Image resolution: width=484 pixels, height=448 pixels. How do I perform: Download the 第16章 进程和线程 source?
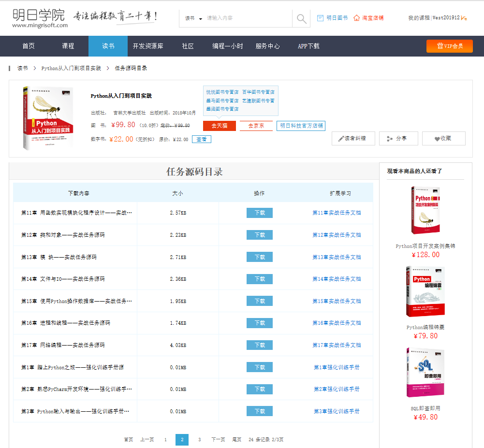(260, 323)
